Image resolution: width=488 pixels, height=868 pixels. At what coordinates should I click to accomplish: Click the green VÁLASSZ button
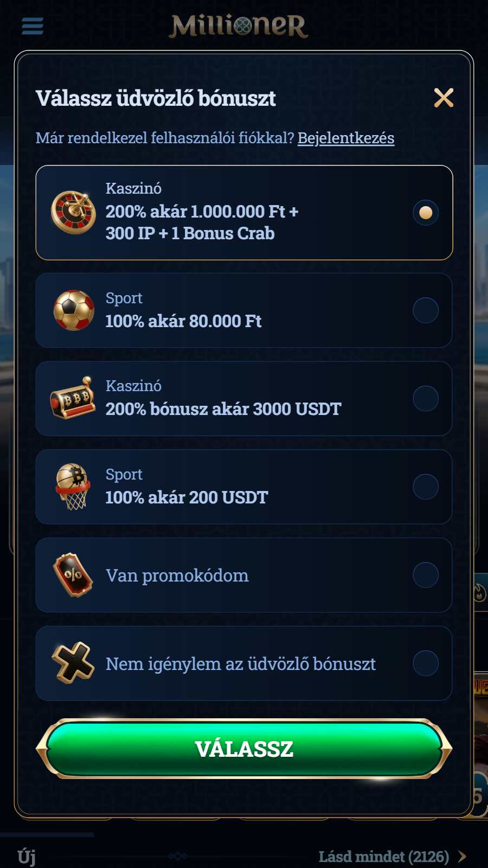pos(244,749)
